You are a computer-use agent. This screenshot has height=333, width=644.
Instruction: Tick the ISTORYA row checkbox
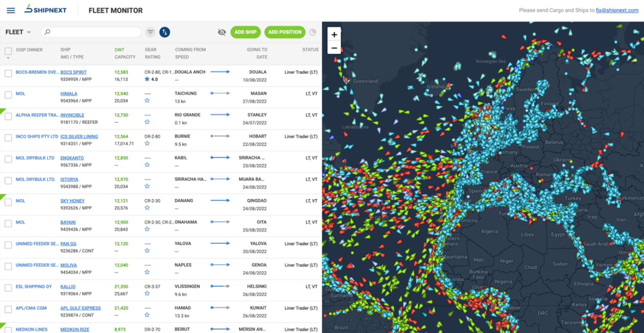8,181
